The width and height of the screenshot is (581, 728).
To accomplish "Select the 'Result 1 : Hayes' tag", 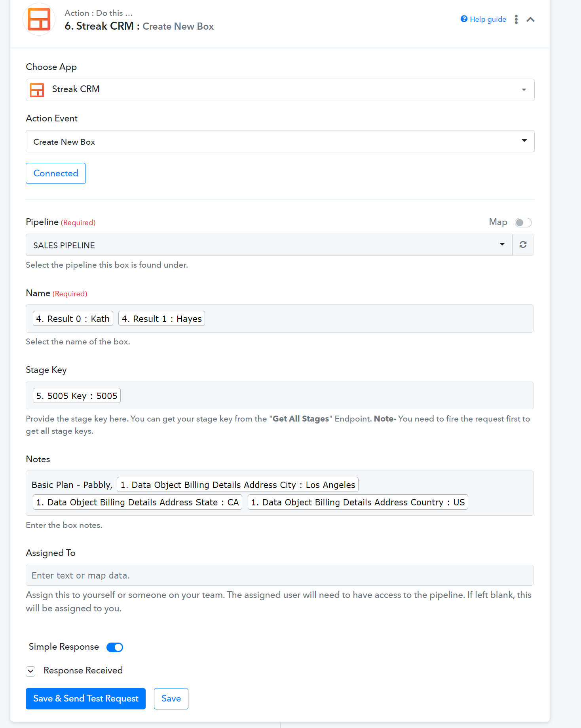I will [161, 319].
